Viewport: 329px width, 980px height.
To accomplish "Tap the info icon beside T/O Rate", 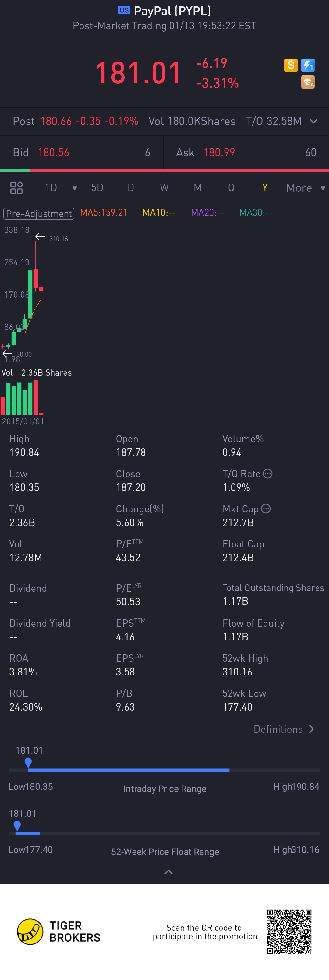I will pyautogui.click(x=268, y=474).
